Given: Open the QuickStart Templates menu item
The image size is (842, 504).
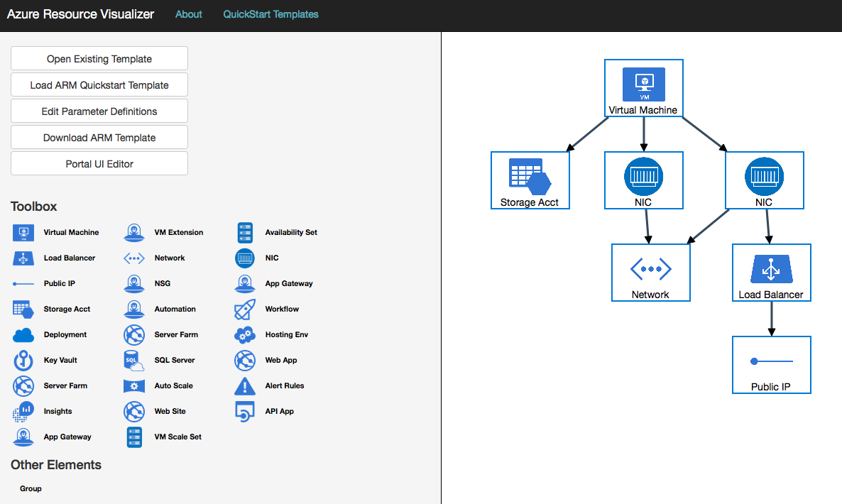Looking at the screenshot, I should pos(270,14).
